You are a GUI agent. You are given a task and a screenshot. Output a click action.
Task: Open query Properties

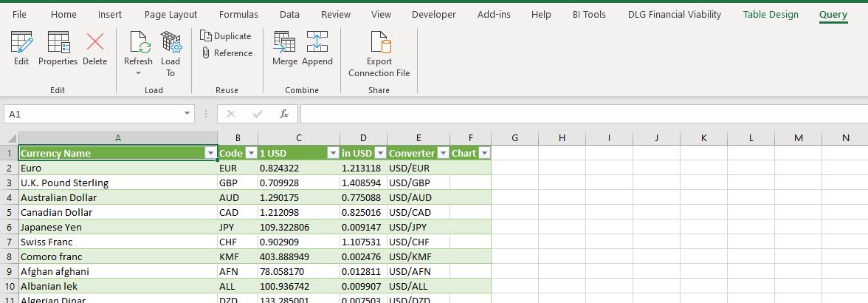(x=58, y=49)
